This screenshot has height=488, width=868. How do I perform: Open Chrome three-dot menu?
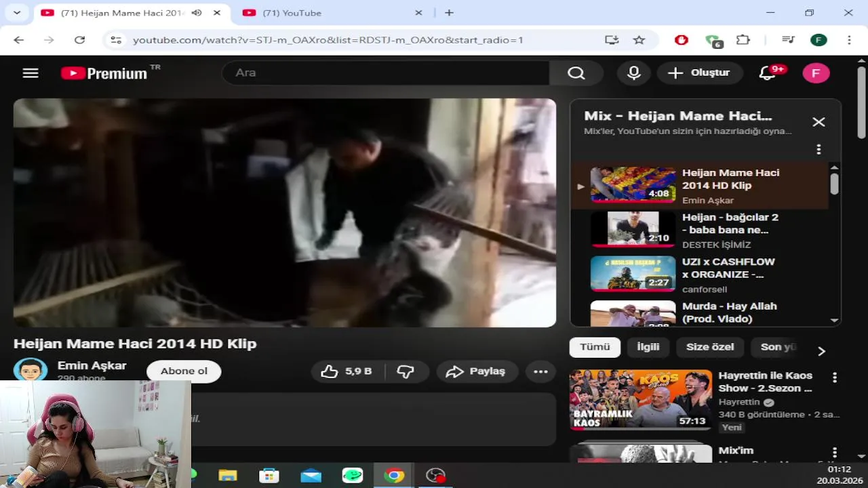point(849,40)
